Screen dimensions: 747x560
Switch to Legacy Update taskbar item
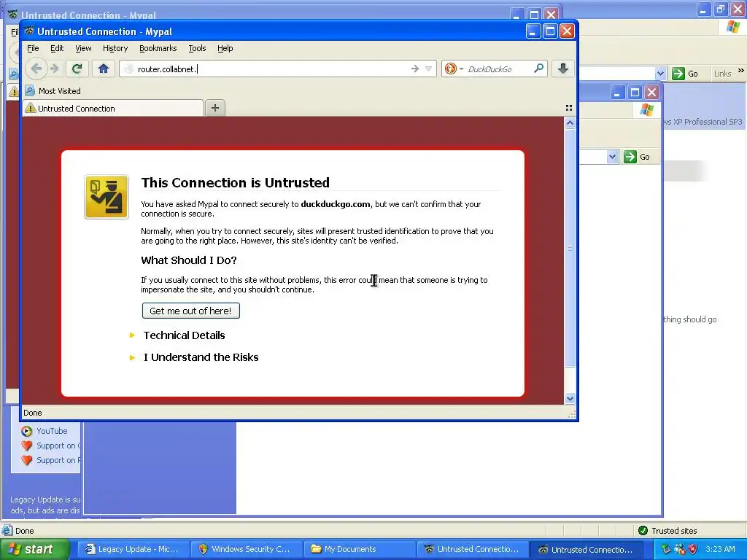tap(133, 549)
